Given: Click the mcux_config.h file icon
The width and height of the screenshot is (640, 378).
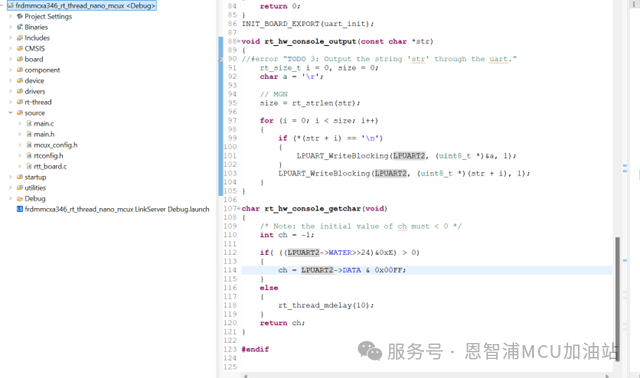Looking at the screenshot, I should (29, 145).
